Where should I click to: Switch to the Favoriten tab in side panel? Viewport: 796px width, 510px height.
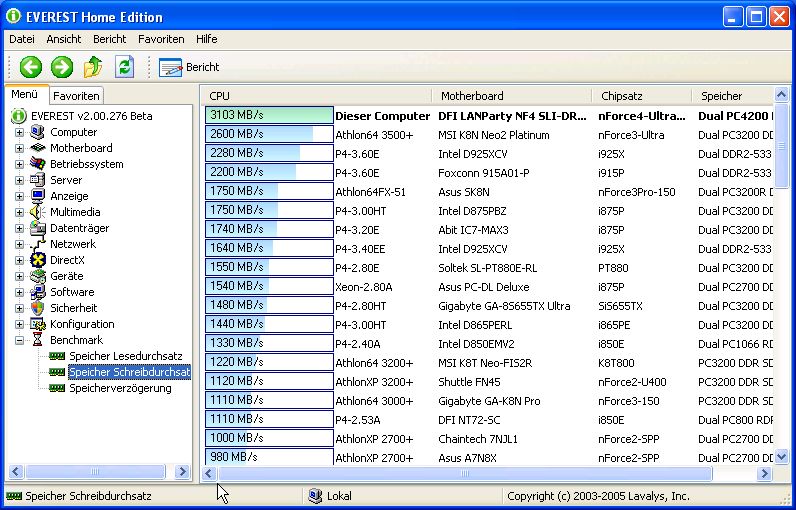pos(76,95)
